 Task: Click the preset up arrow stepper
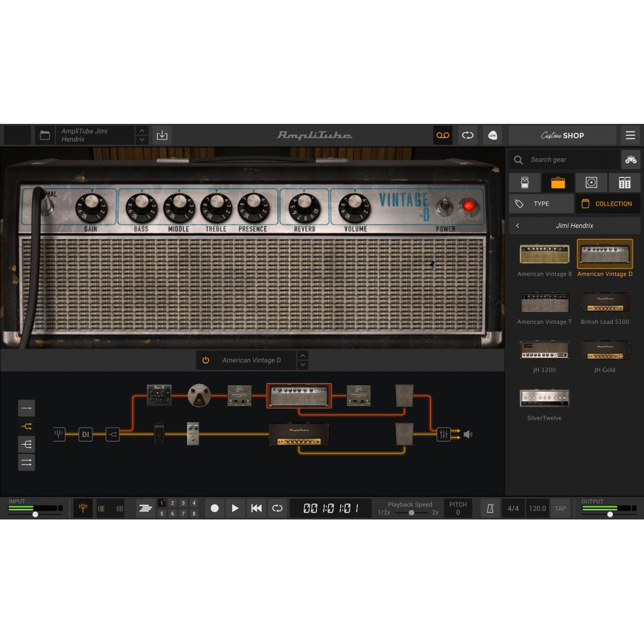click(142, 131)
